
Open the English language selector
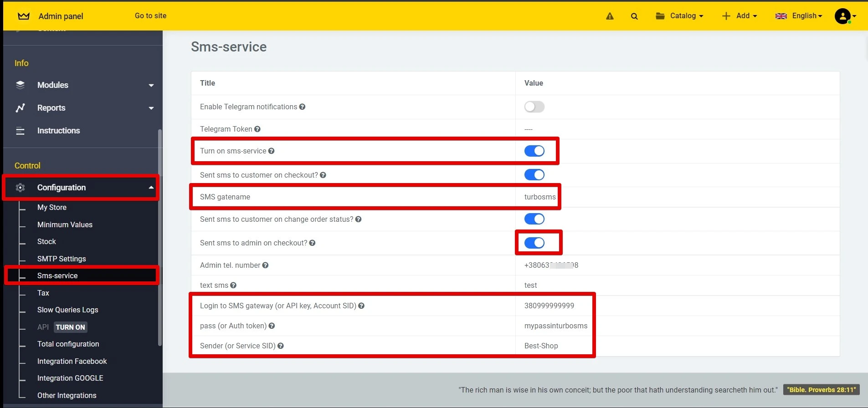799,16
